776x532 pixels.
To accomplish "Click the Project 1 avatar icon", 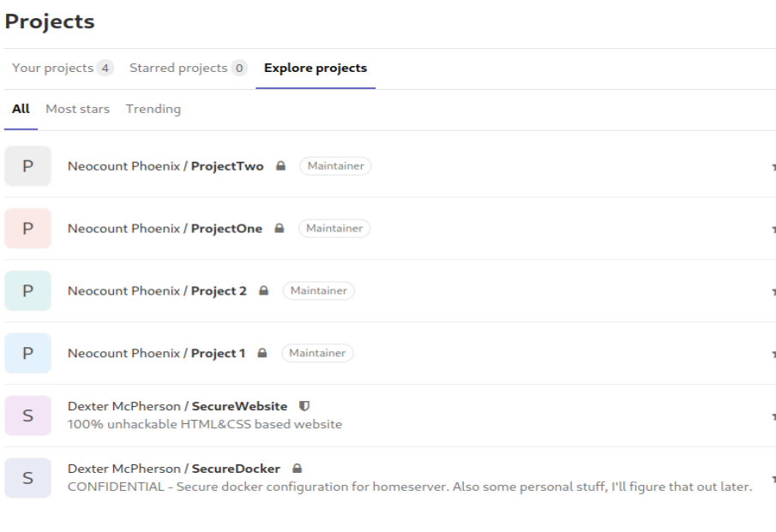I will coord(27,353).
